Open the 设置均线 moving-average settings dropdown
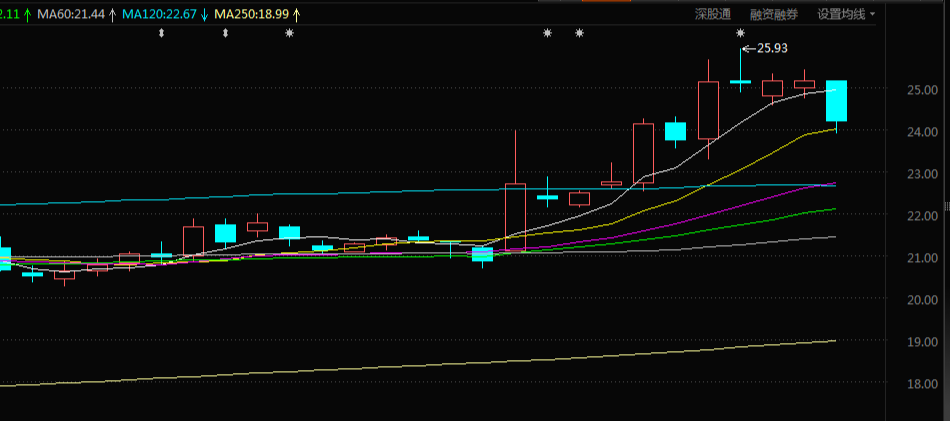950x421 pixels. pyautogui.click(x=846, y=14)
